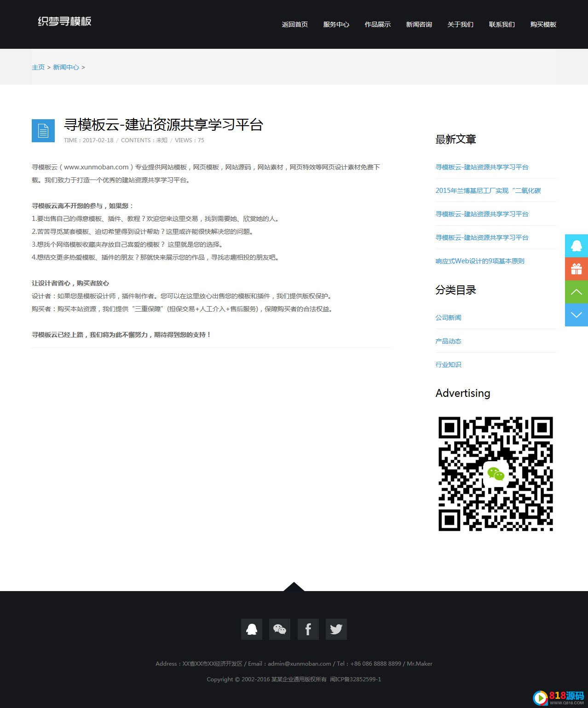
Task: Click the article title 寻模板云-建站资源共享学习平台 heading
Action: [x=163, y=125]
